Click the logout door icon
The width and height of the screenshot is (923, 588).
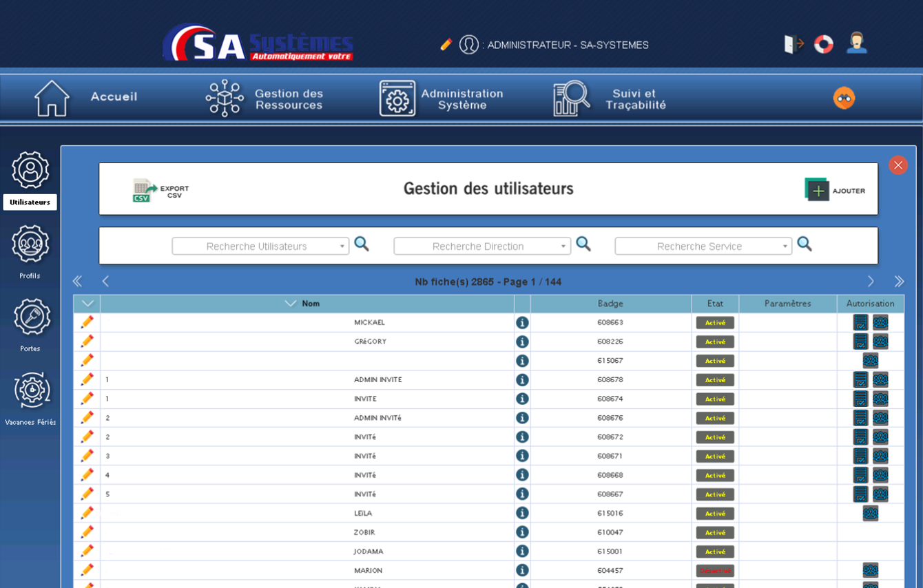[794, 44]
